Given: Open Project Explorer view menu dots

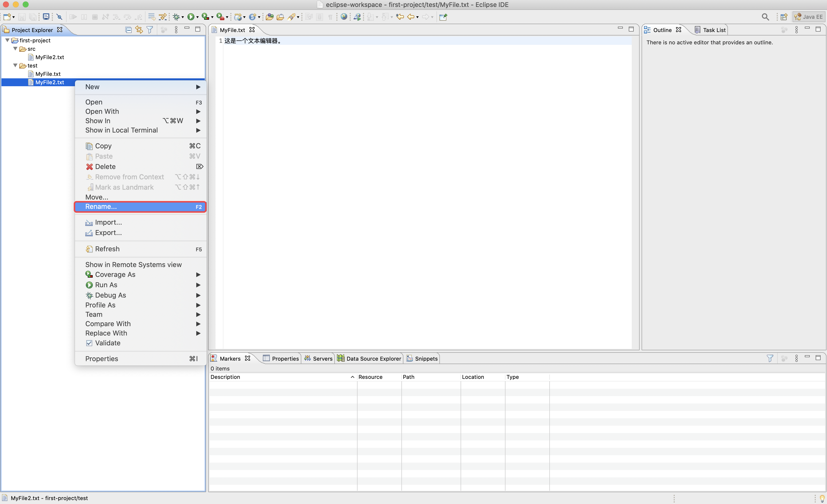Looking at the screenshot, I should point(176,30).
